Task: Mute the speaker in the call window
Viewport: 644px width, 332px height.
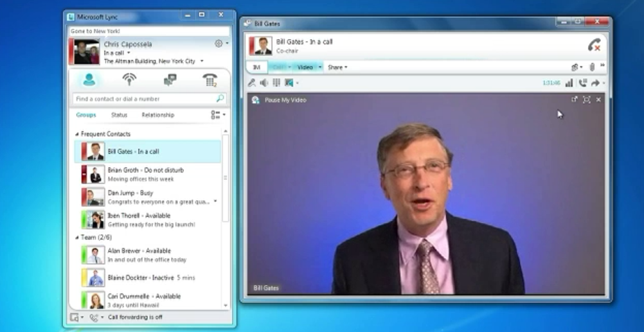Action: pyautogui.click(x=264, y=83)
